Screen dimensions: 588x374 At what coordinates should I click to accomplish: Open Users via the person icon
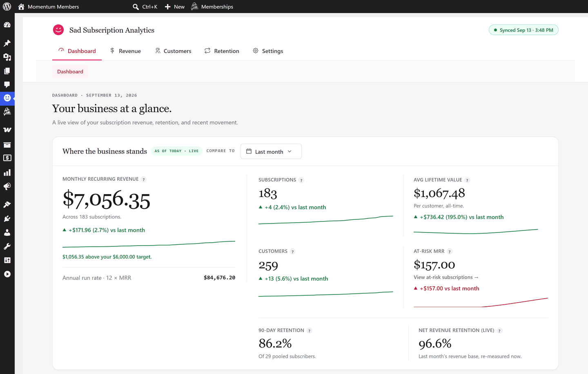[x=7, y=232]
